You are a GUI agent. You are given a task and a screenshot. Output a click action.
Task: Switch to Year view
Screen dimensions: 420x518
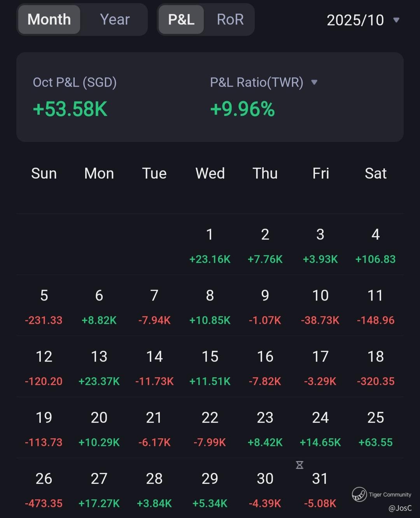114,19
